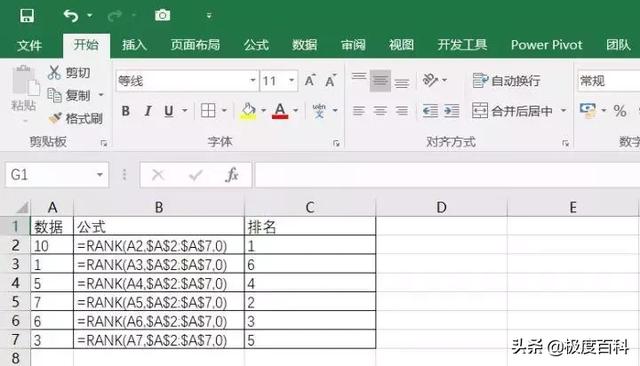Click the middle align icon
The image size is (640, 366).
(380, 80)
